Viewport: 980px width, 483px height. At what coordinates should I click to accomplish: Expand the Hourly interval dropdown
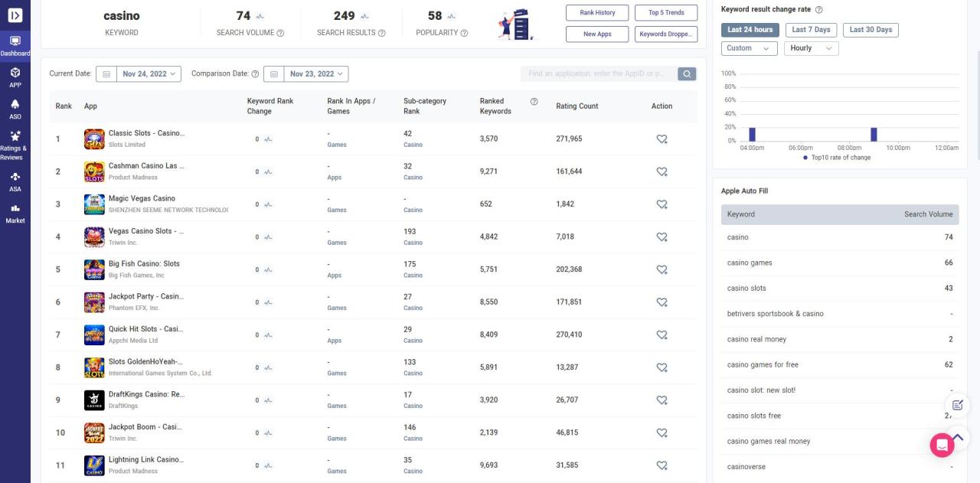click(811, 48)
